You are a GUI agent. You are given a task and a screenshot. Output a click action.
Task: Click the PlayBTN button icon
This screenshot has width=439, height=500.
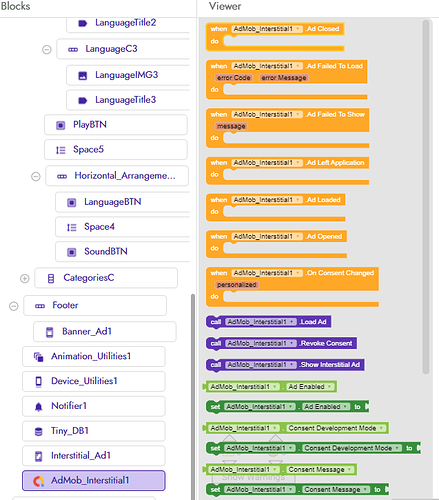coord(60,125)
